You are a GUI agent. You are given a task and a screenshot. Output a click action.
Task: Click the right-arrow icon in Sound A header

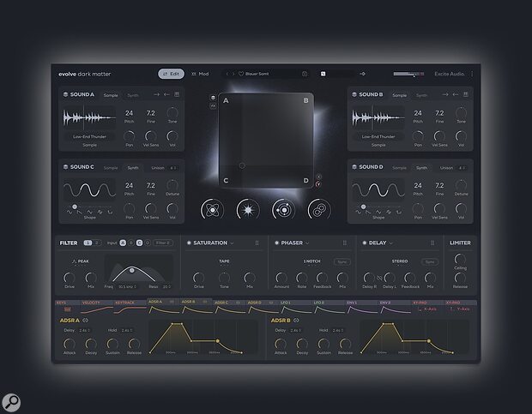click(156, 94)
